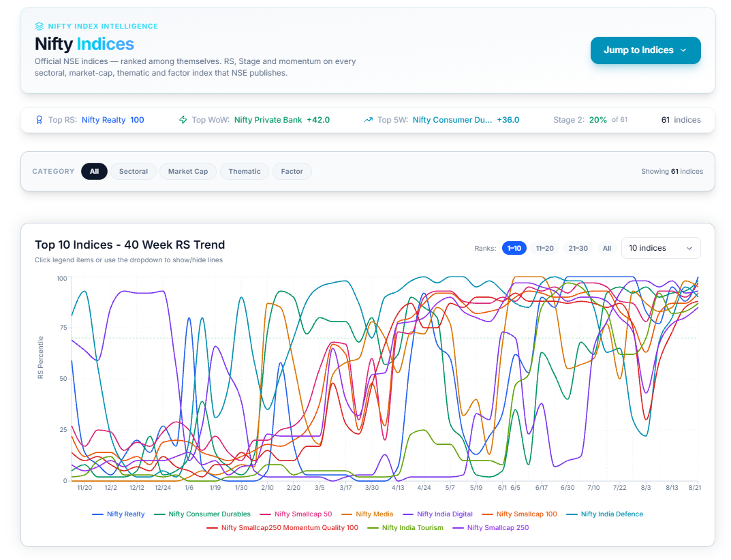Open the Nifty Realty top RS link

tap(104, 120)
